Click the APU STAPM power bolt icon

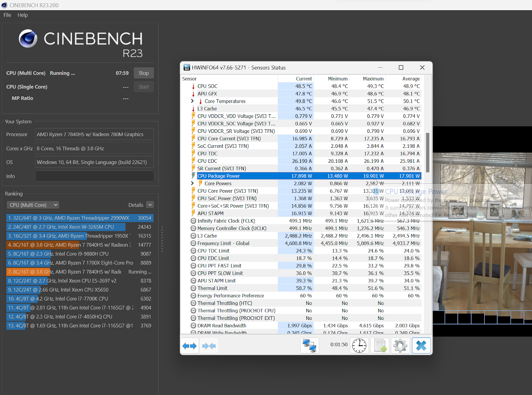coord(193,213)
